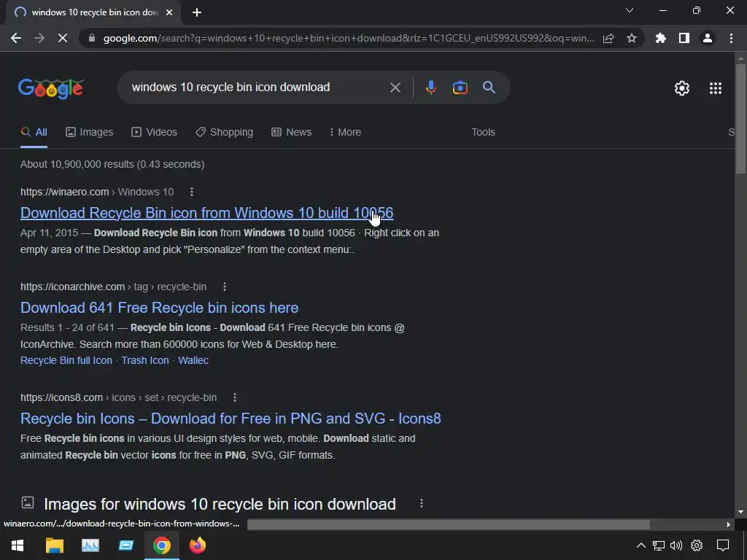The height and width of the screenshot is (560, 747).
Task: Click the 'https://iconarchive.com › tag › recycle-bin' breadcrumb
Action: tap(113, 287)
